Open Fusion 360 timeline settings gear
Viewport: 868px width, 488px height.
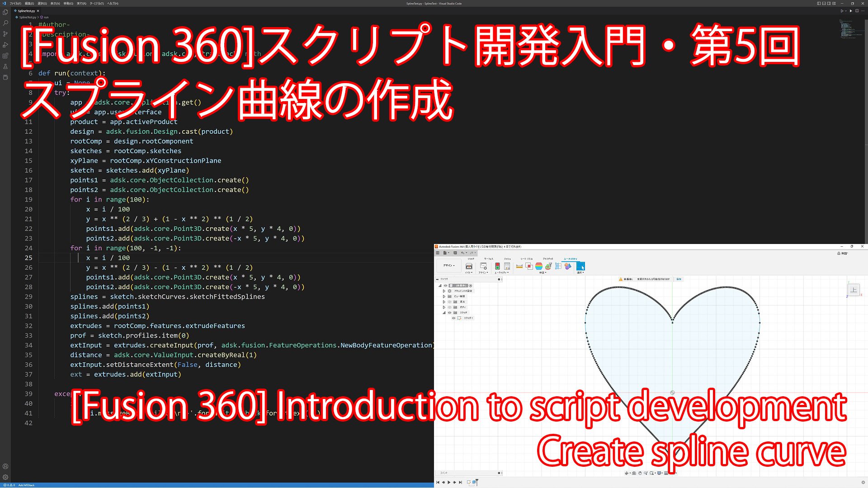point(863,482)
